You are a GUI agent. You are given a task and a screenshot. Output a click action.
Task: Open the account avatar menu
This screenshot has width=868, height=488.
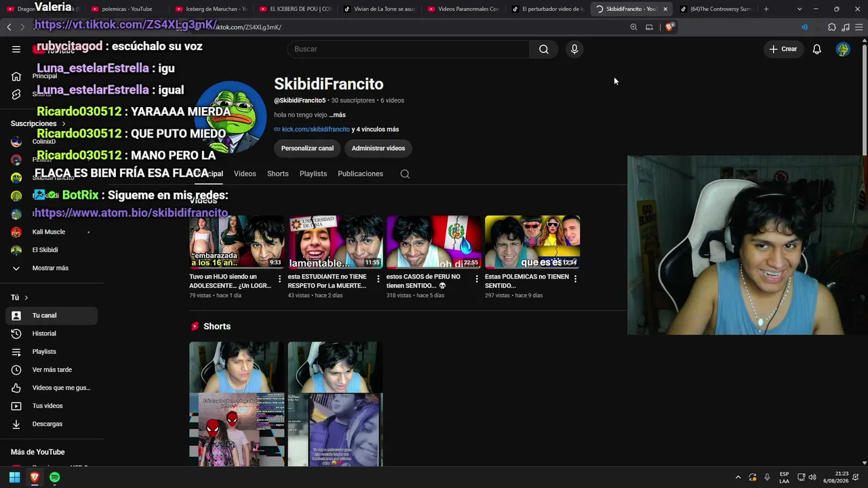pos(843,49)
